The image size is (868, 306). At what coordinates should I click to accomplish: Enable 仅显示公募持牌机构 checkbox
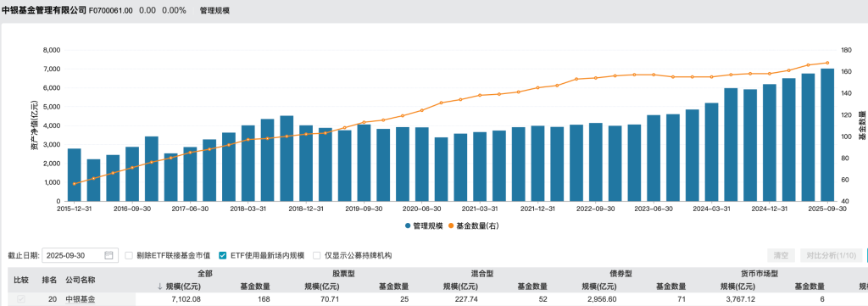(x=317, y=256)
